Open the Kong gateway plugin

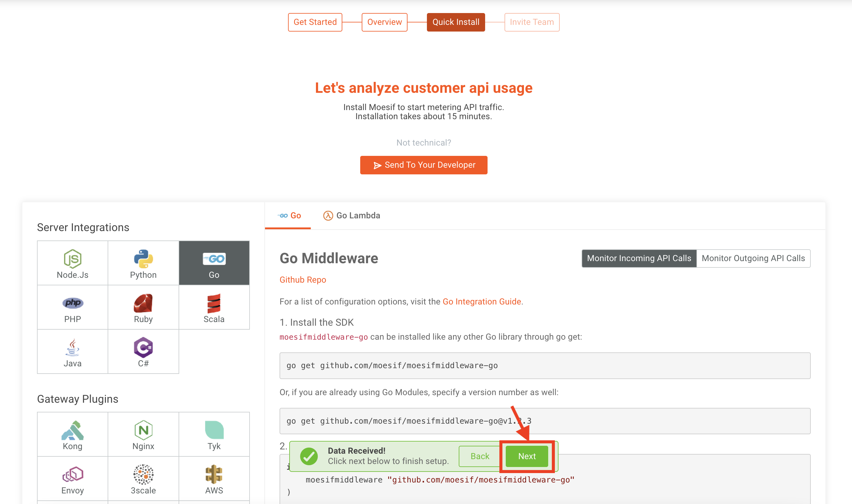[72, 435]
